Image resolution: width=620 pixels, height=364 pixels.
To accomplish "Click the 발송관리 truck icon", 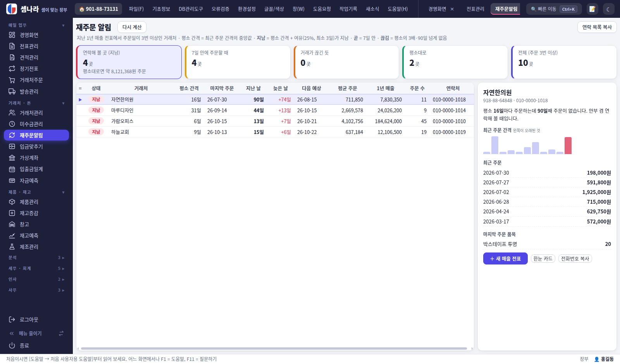I will (12, 91).
